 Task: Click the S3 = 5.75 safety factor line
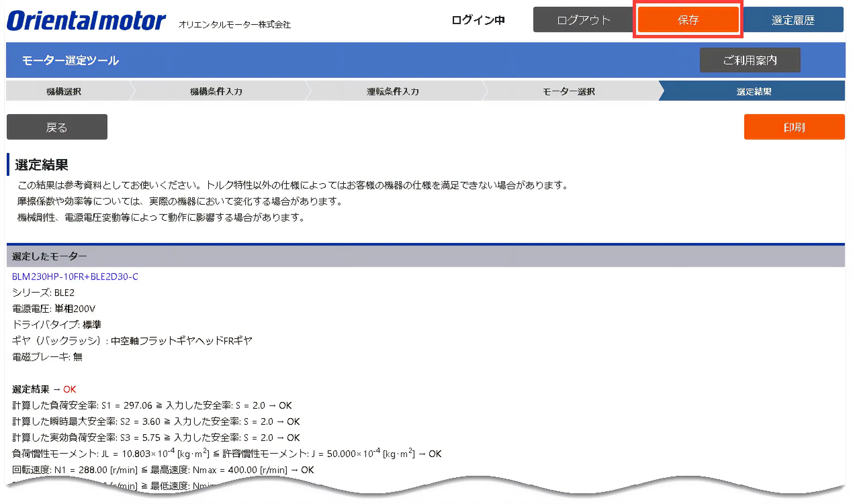[x=156, y=438]
